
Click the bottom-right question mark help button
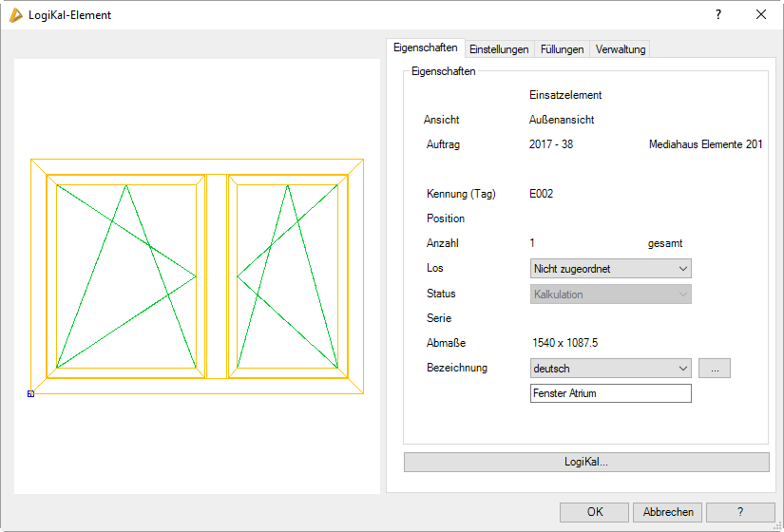pos(740,512)
